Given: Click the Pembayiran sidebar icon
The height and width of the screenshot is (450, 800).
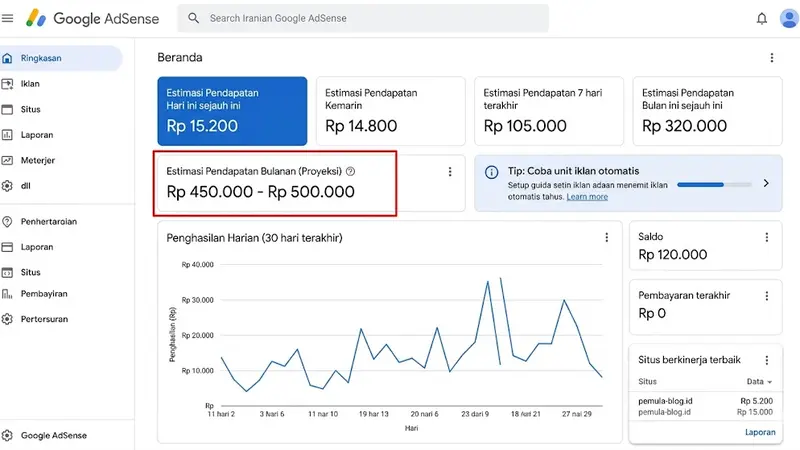Looking at the screenshot, I should 7,293.
